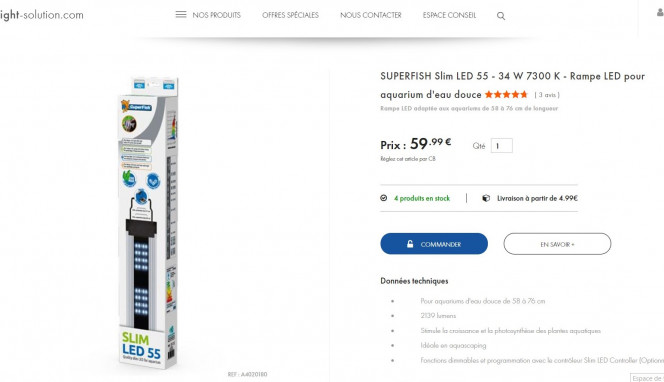664x382 pixels.
Task: Focus the Qté quantity input field
Action: pos(502,146)
